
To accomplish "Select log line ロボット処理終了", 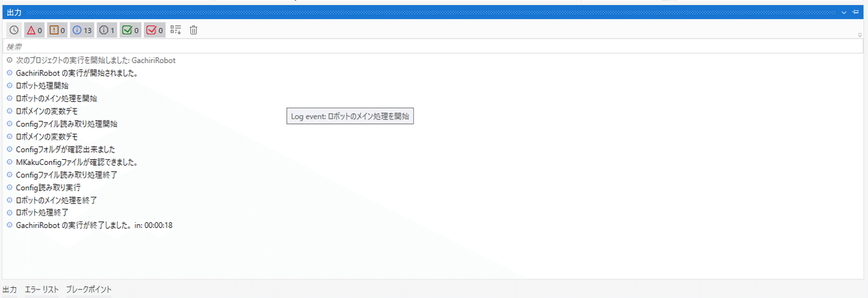I will pos(42,213).
